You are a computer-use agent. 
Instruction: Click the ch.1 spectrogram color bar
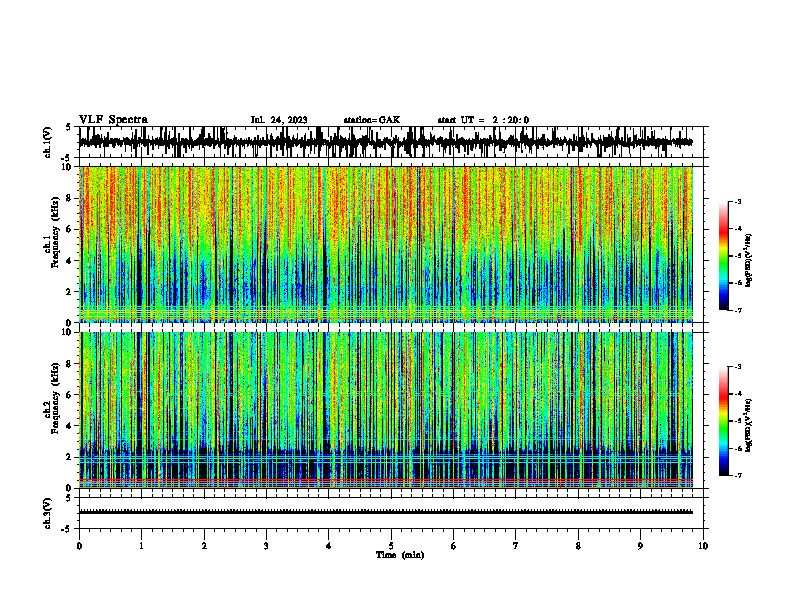[x=723, y=256]
